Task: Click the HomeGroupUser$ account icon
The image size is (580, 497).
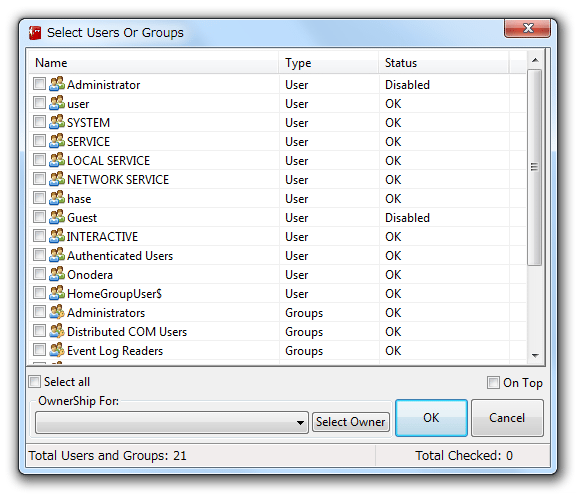Action: tap(57, 293)
